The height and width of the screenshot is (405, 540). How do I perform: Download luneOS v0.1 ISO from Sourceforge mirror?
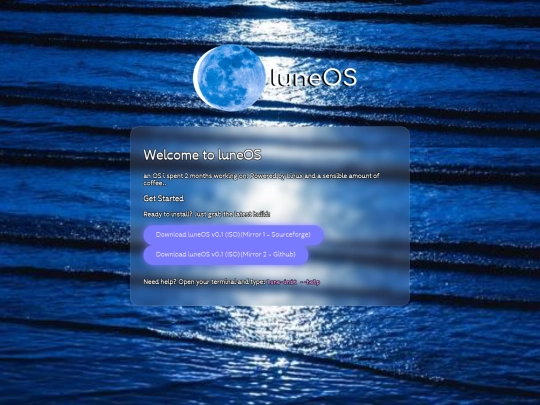pyautogui.click(x=233, y=235)
